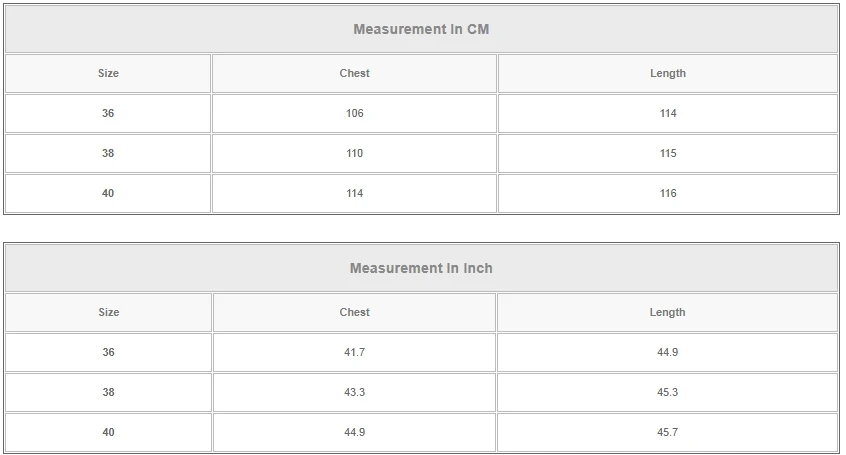Viewport: 846px width, 455px height.
Task: Click the Size header in the Inch table
Action: point(108,312)
